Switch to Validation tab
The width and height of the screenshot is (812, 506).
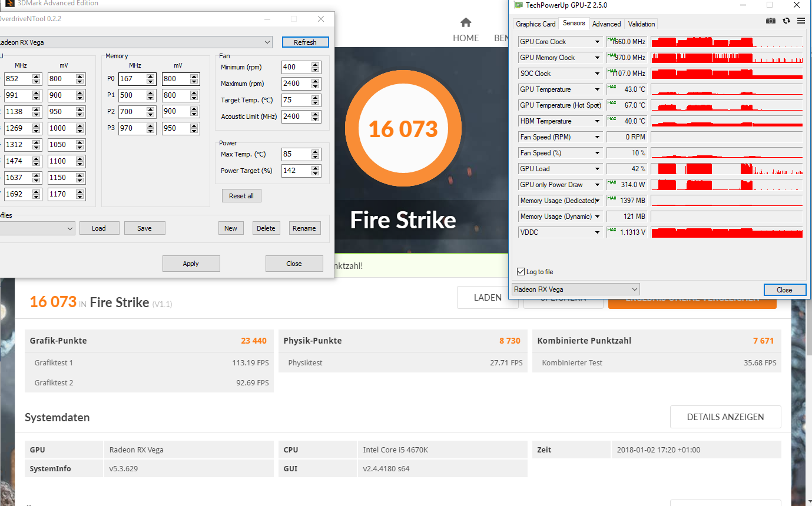coord(641,24)
